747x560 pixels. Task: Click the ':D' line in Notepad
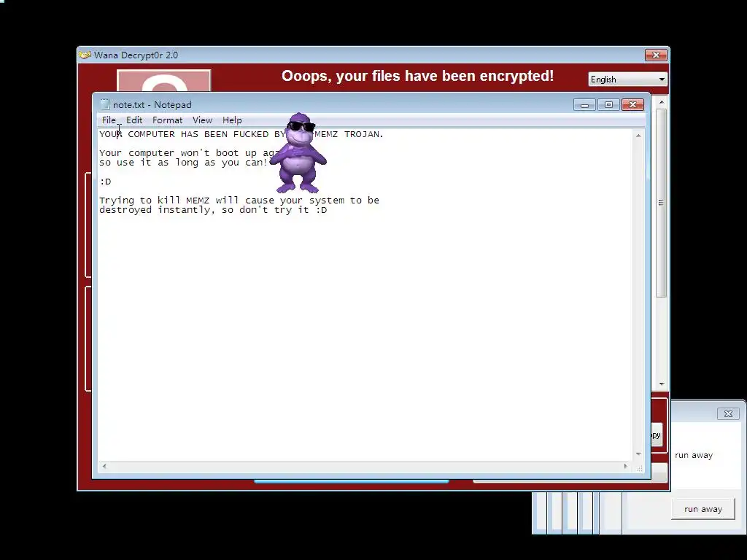pos(105,182)
